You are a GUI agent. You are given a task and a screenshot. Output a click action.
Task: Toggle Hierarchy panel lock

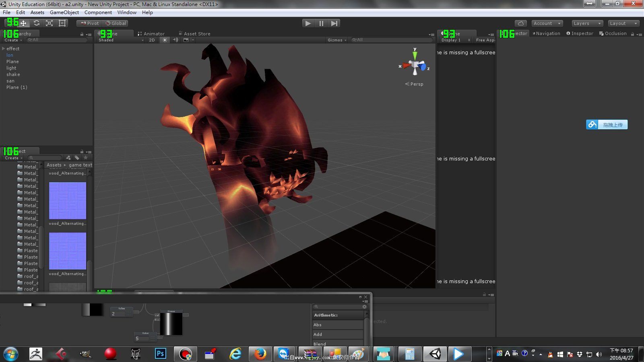tap(82, 34)
